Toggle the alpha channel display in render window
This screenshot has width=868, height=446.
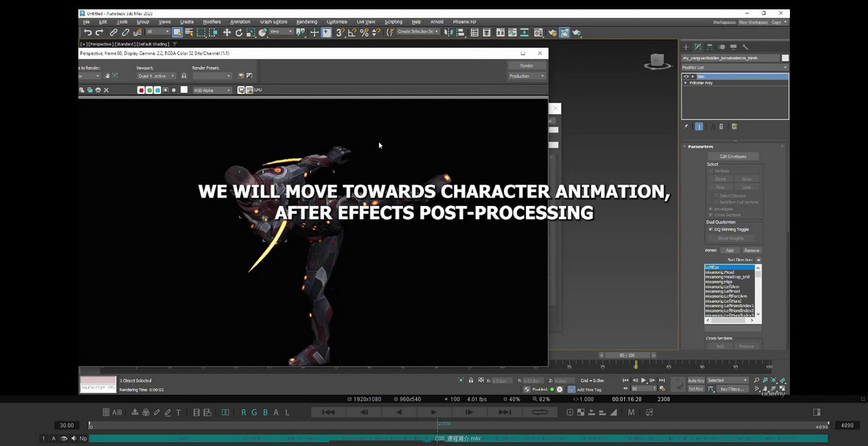[166, 90]
